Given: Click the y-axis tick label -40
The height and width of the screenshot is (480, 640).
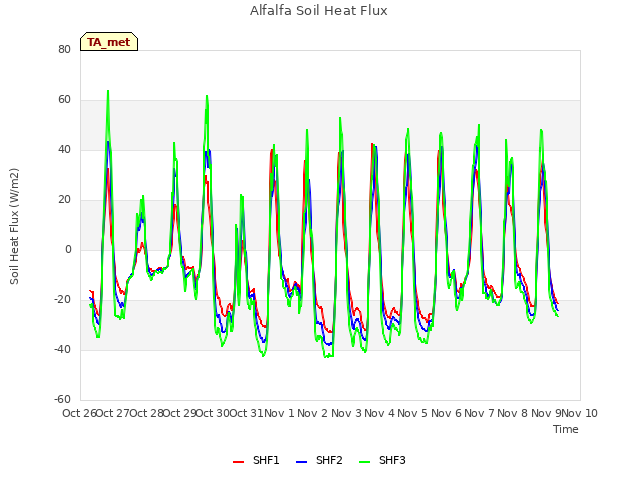Looking at the screenshot, I should point(62,349).
